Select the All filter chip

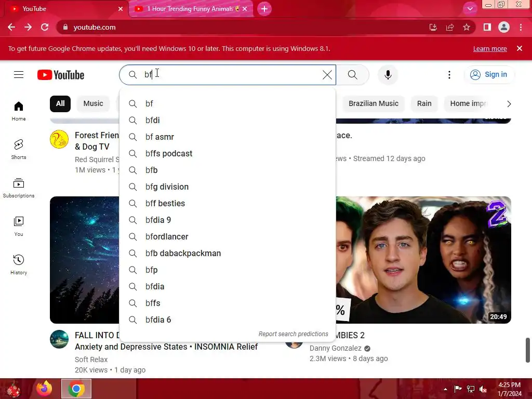click(60, 103)
